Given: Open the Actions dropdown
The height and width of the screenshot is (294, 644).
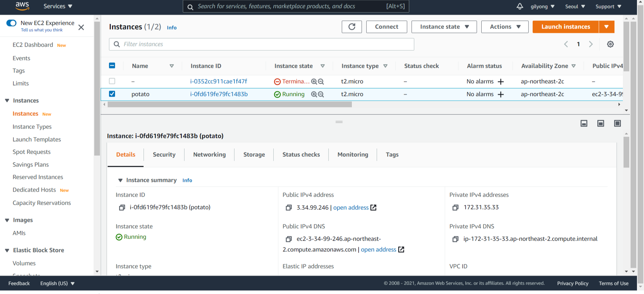Looking at the screenshot, I should point(505,27).
